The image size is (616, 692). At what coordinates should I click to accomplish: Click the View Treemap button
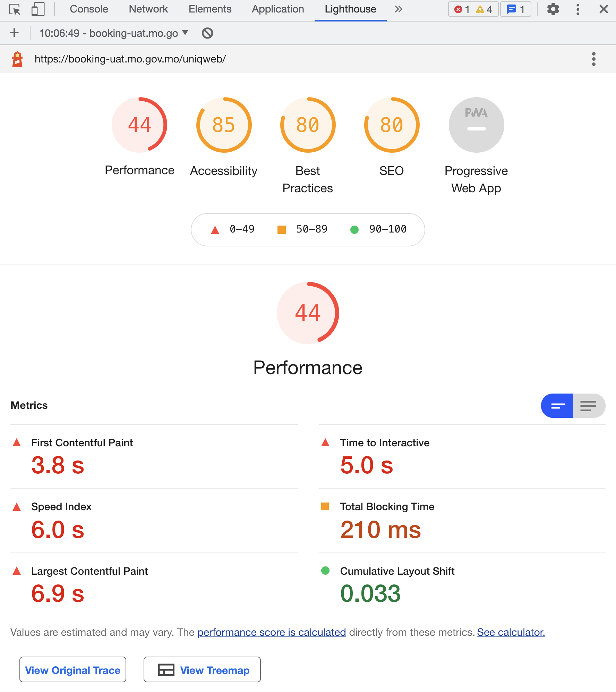[x=202, y=670]
